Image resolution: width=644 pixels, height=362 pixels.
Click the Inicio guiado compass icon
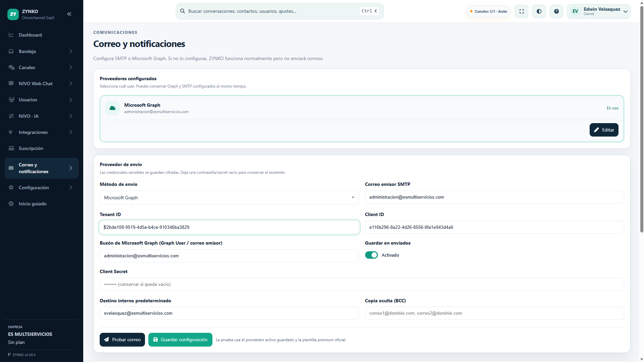click(x=11, y=204)
